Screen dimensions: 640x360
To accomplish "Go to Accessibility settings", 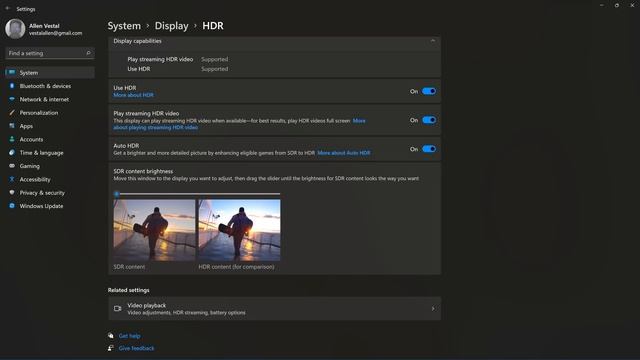I will (x=50, y=179).
